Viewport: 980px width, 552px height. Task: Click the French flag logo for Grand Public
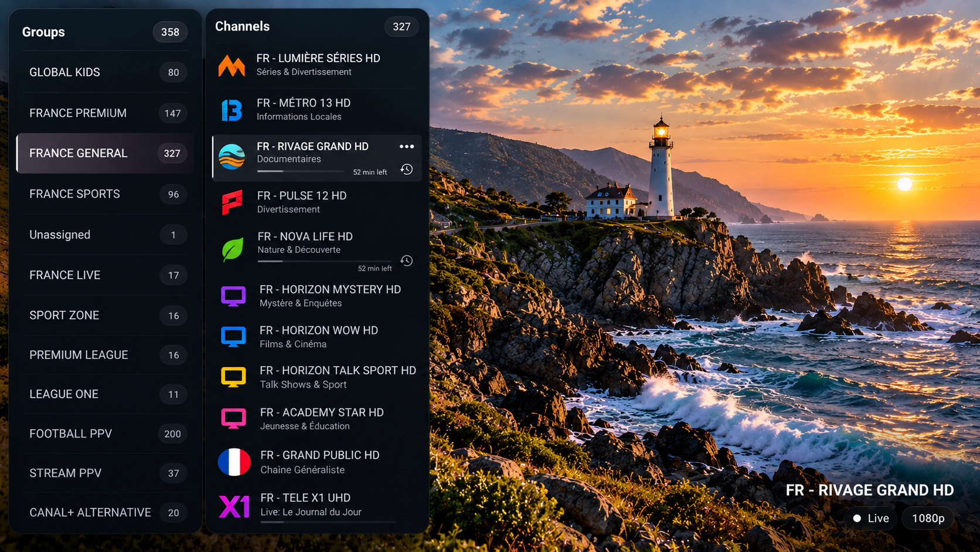tap(234, 462)
